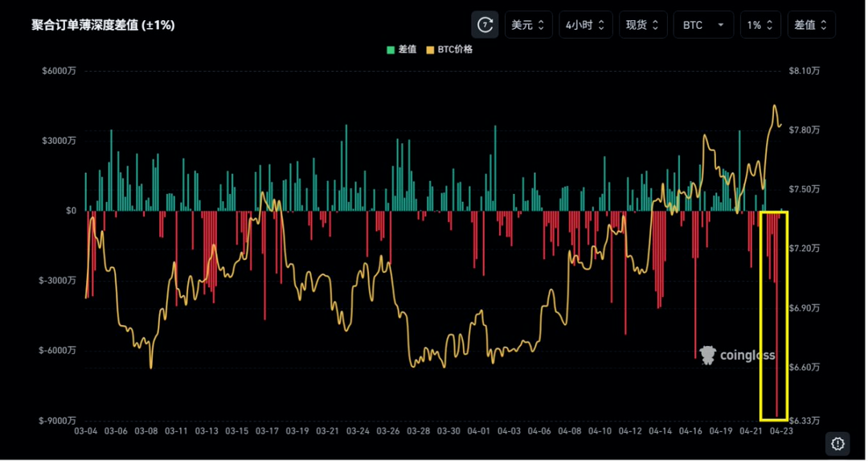Toggle the 差值 series legend label
The width and height of the screenshot is (868, 461).
pyautogui.click(x=407, y=50)
